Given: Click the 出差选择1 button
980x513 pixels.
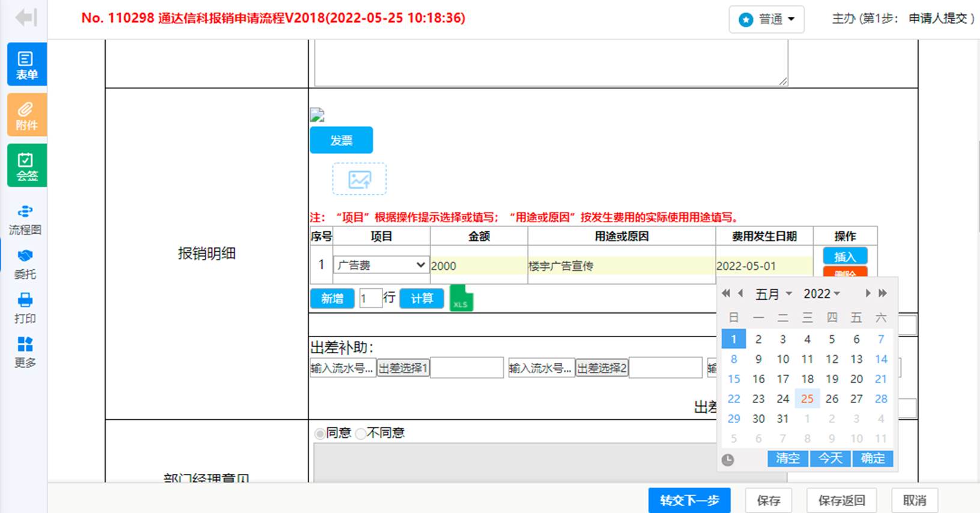Looking at the screenshot, I should coord(403,368).
